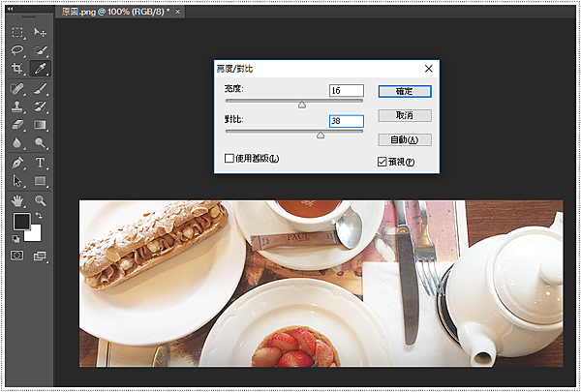
Task: Select the Clone Stamp tool
Action: [x=17, y=106]
